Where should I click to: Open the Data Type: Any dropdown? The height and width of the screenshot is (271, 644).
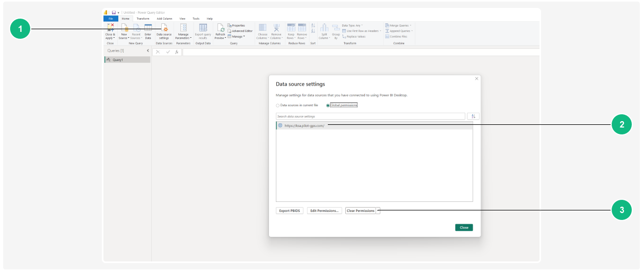tap(353, 25)
